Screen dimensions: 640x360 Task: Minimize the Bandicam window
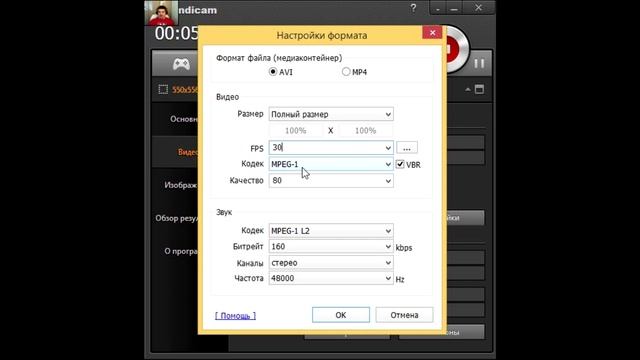click(x=454, y=9)
